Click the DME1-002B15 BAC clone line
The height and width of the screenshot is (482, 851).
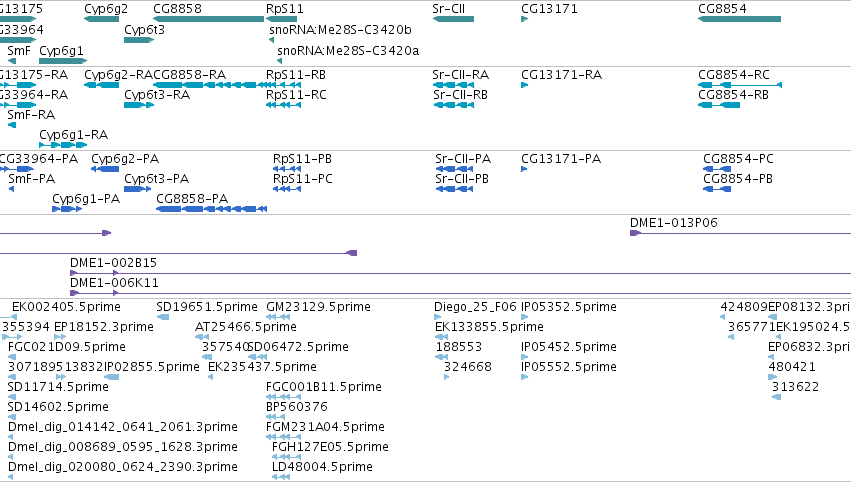(460, 274)
